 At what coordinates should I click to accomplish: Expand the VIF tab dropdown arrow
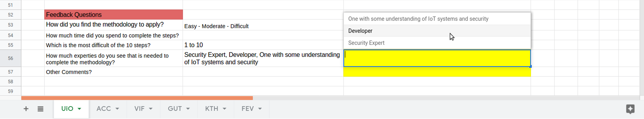tap(151, 109)
